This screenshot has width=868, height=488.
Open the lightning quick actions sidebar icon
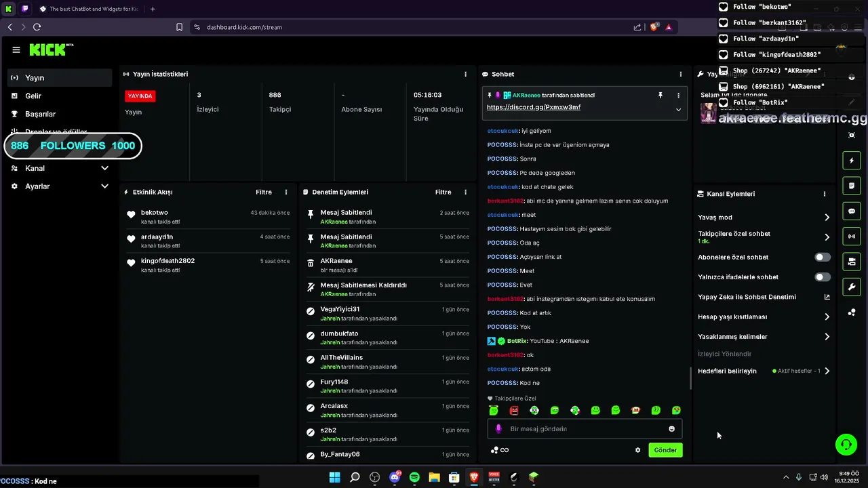point(852,161)
